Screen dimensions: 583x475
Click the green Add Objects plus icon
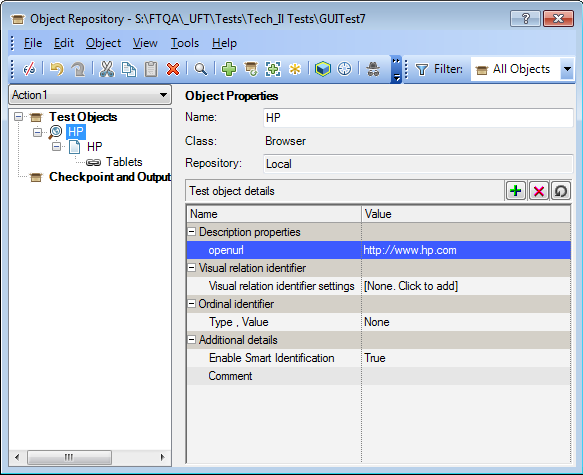[229, 69]
